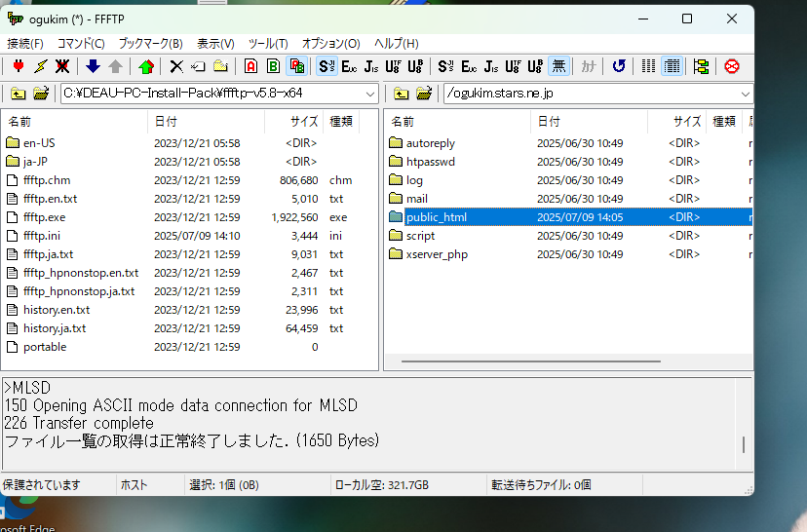Expand the remote host path dropdown

(746, 94)
